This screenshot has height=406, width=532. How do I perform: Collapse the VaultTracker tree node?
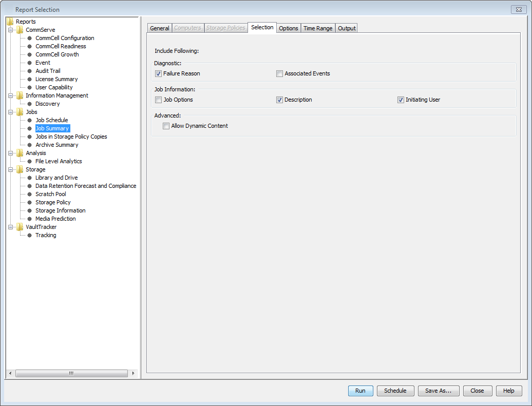(x=11, y=227)
